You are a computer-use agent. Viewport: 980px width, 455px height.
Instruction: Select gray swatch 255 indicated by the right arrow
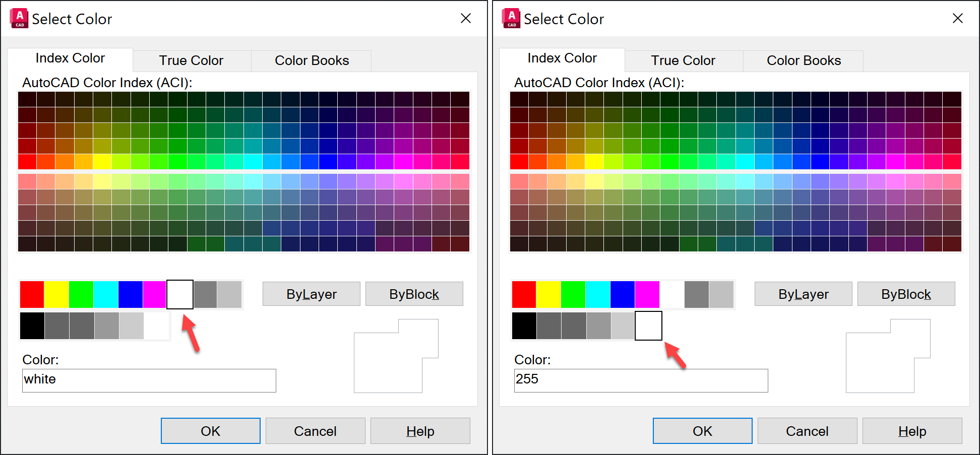pyautogui.click(x=648, y=326)
